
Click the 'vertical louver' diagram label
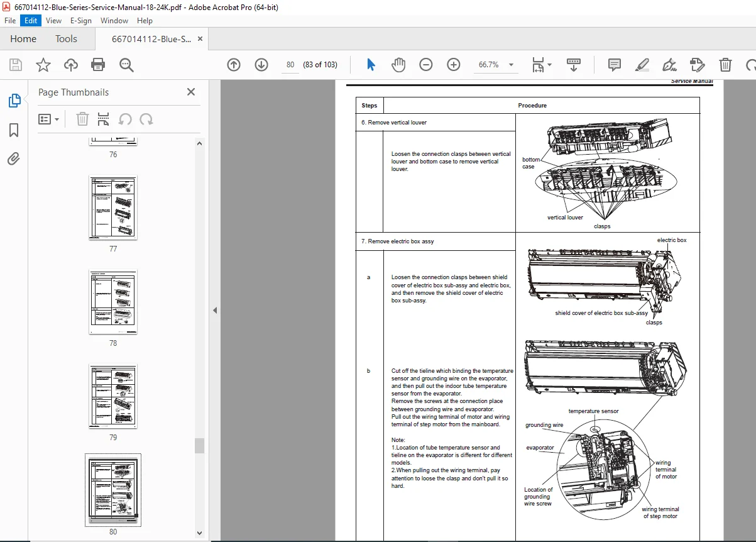coord(565,218)
